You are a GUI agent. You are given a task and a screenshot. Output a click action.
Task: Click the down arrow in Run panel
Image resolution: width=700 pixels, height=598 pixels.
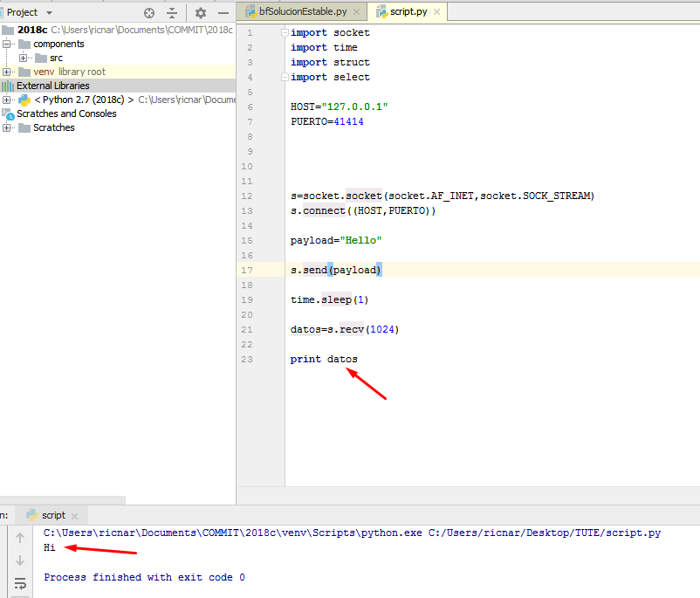[x=19, y=560]
